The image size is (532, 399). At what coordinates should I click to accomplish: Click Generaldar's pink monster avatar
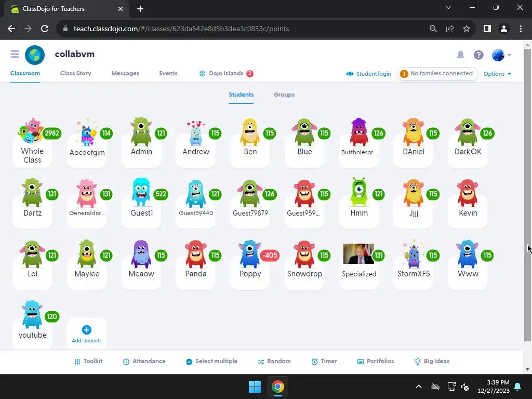click(87, 193)
